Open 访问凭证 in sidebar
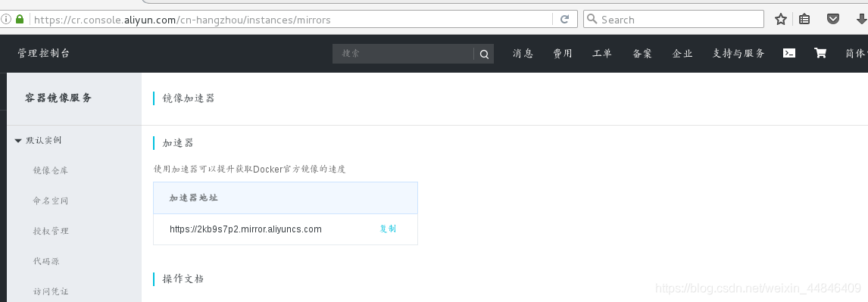The height and width of the screenshot is (302, 868). (x=51, y=291)
